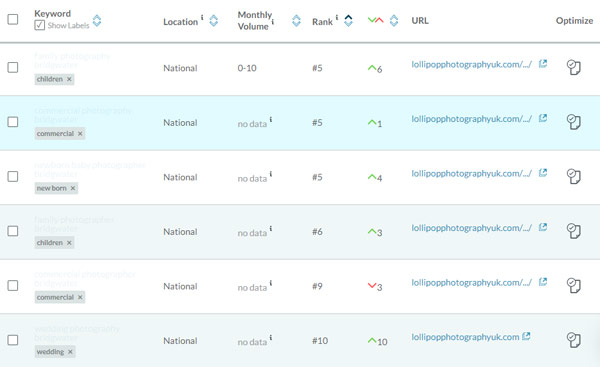Select the family photography bridgwater row checkbox

coord(13,67)
